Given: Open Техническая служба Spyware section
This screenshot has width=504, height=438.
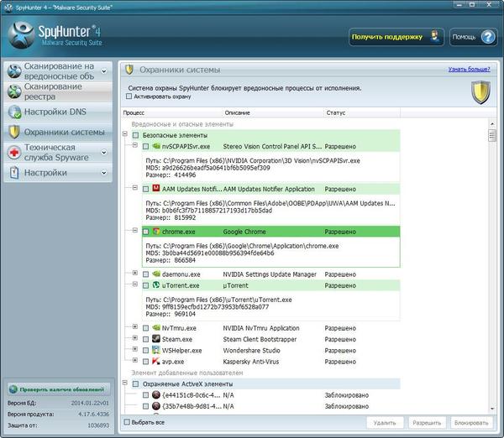Looking at the screenshot, I should click(x=58, y=152).
